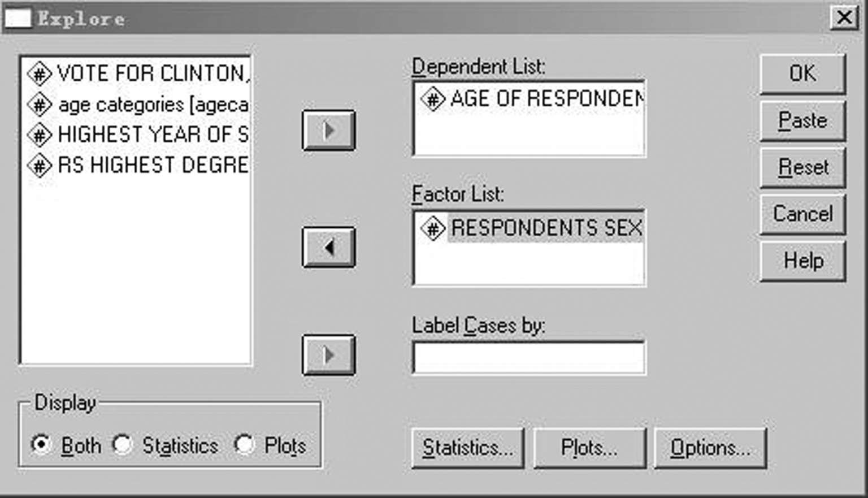Click the numeric icon beside AGE OF RESPONDENT
This screenshot has width=868, height=498.
(433, 99)
